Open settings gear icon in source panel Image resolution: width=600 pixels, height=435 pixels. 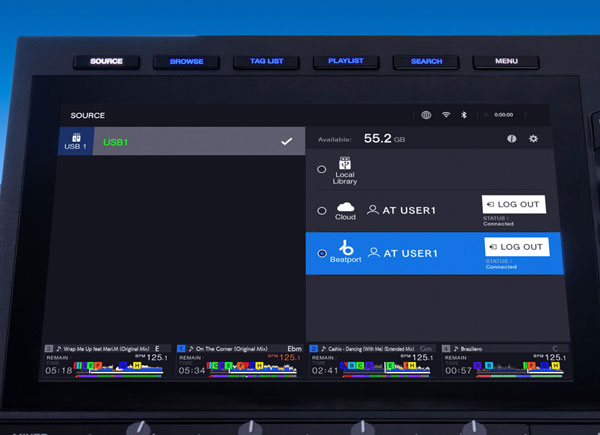click(x=533, y=138)
